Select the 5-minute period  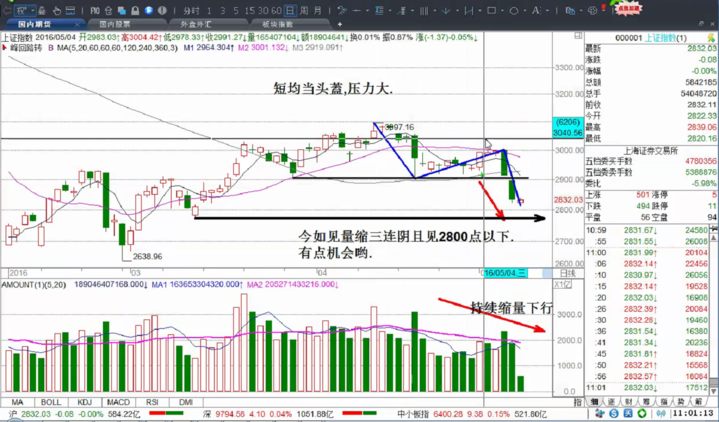coord(236,11)
